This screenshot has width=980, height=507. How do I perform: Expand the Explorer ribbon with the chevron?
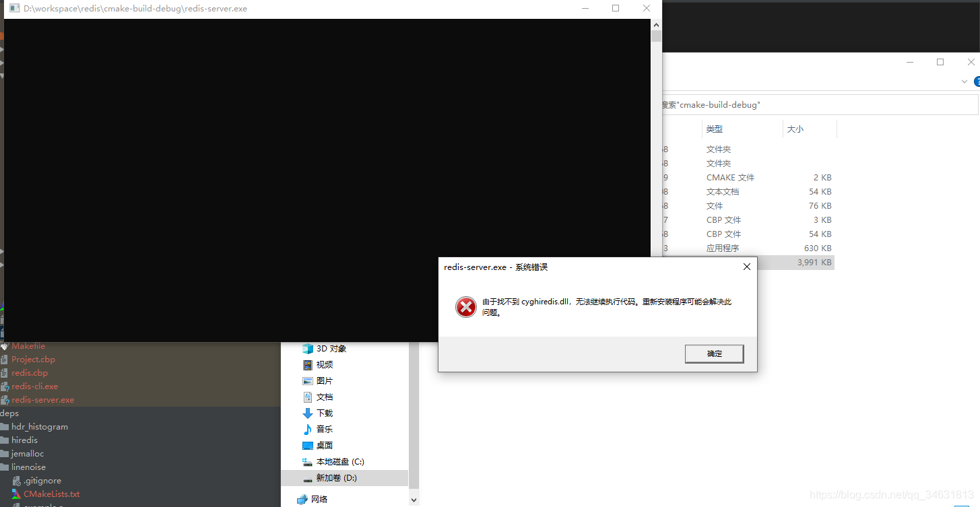(x=964, y=81)
